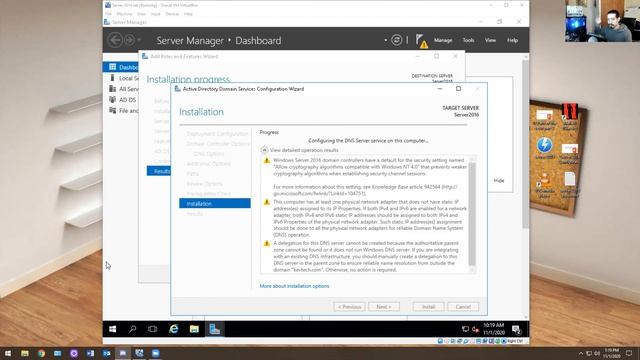Click the guest taskbar Search icon
Viewport: 640px width, 360px height.
click(132, 329)
